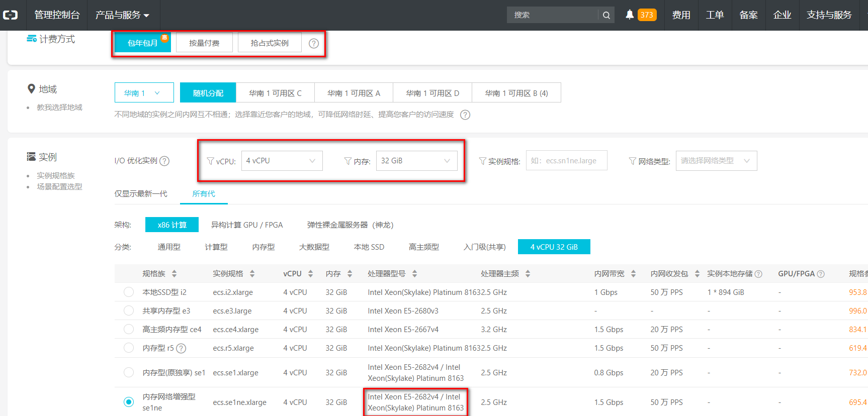Open notifications bell icon
This screenshot has width=868, height=416.
coord(630,15)
